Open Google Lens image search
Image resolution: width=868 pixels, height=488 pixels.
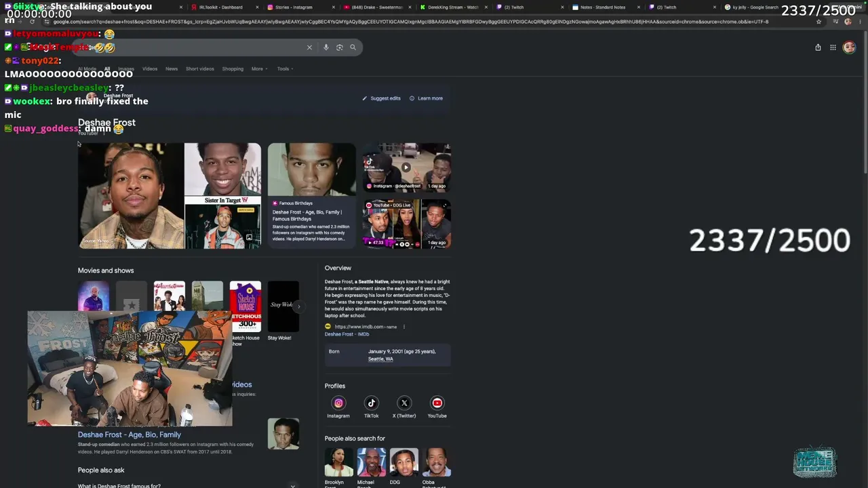click(x=340, y=47)
